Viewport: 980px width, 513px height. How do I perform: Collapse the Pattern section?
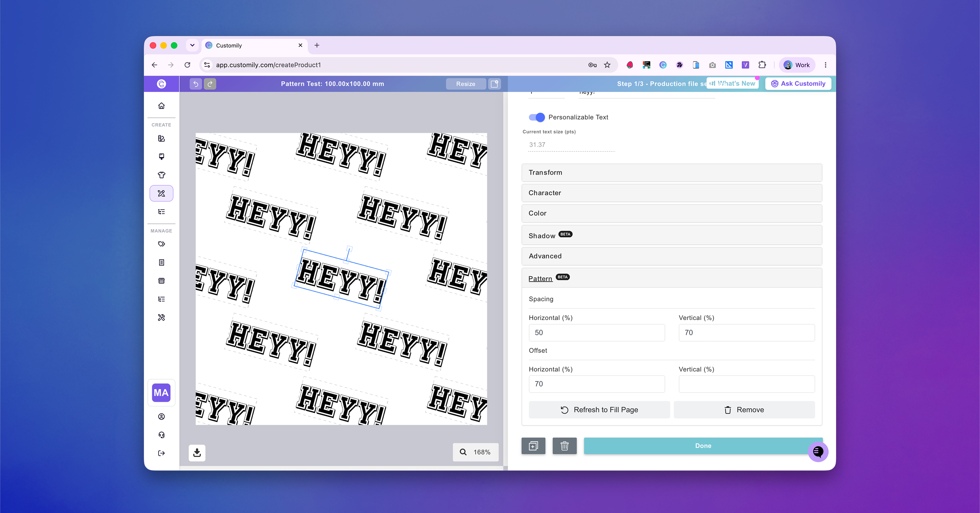click(x=672, y=278)
